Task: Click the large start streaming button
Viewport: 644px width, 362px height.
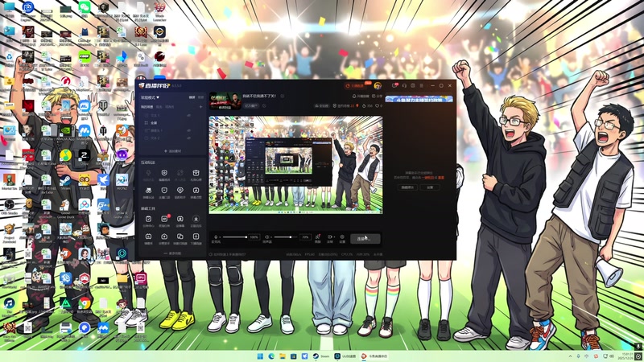Action: click(x=365, y=238)
